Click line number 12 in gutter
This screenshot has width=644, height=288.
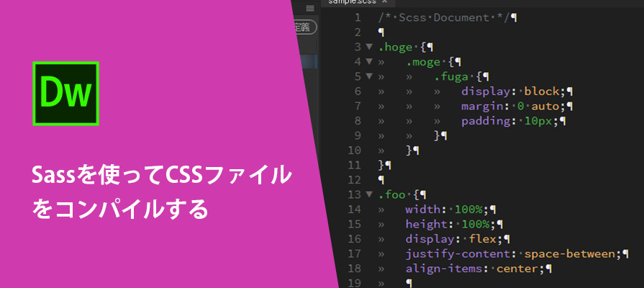(354, 180)
